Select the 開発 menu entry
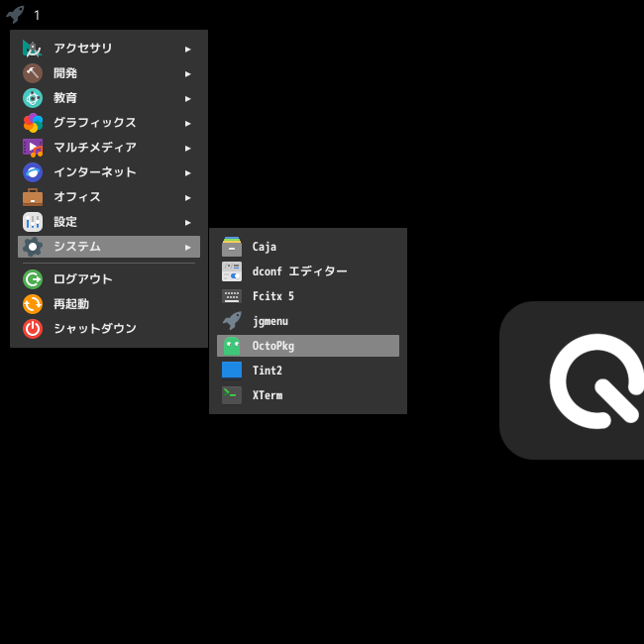This screenshot has height=644, width=644. point(109,73)
